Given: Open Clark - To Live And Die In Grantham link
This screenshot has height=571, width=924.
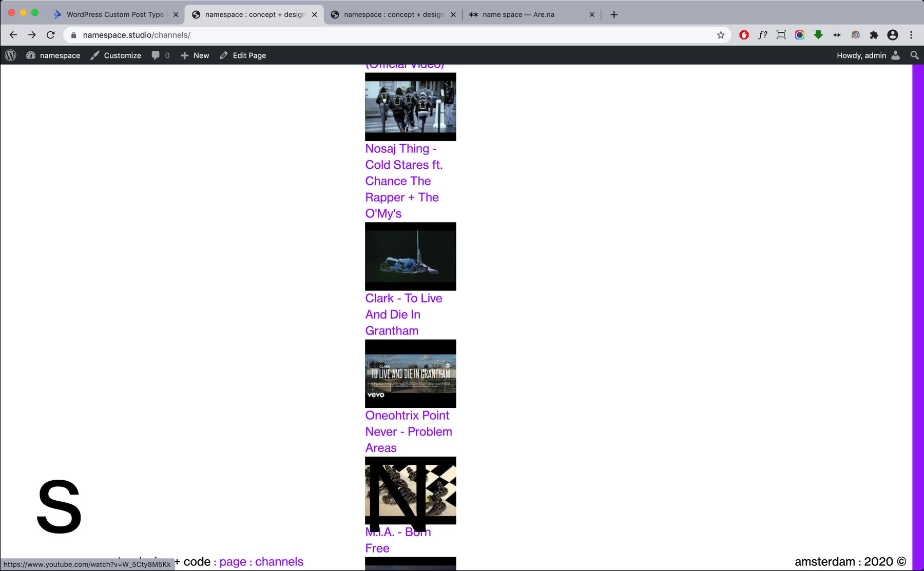Looking at the screenshot, I should [x=403, y=314].
